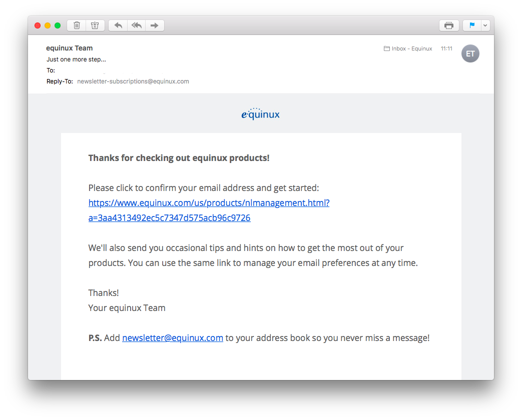Click the reply-to newsletter-subscriptions address
The height and width of the screenshot is (420, 522).
133,81
